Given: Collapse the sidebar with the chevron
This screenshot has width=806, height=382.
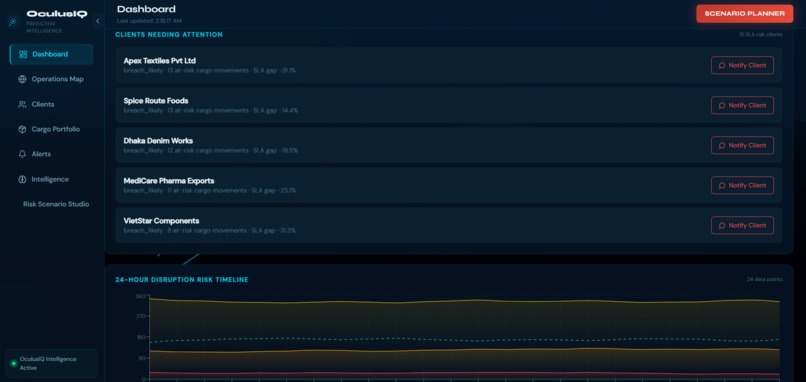Looking at the screenshot, I should [98, 21].
